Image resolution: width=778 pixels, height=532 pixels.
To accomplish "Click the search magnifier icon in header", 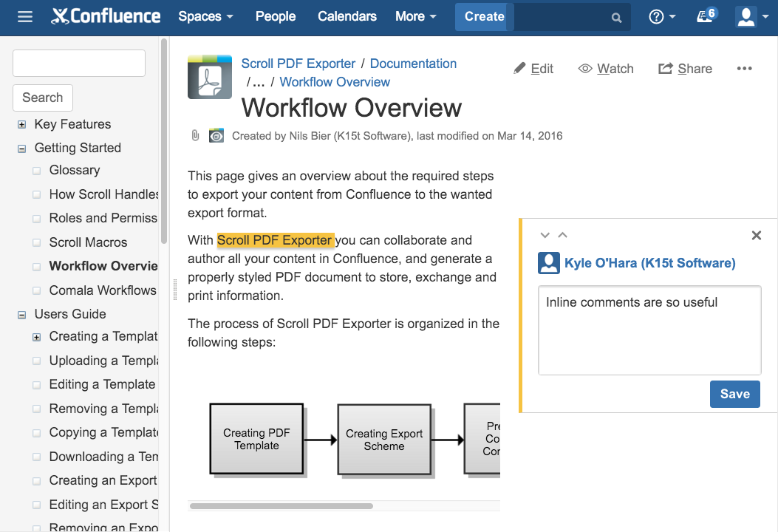I will click(616, 18).
